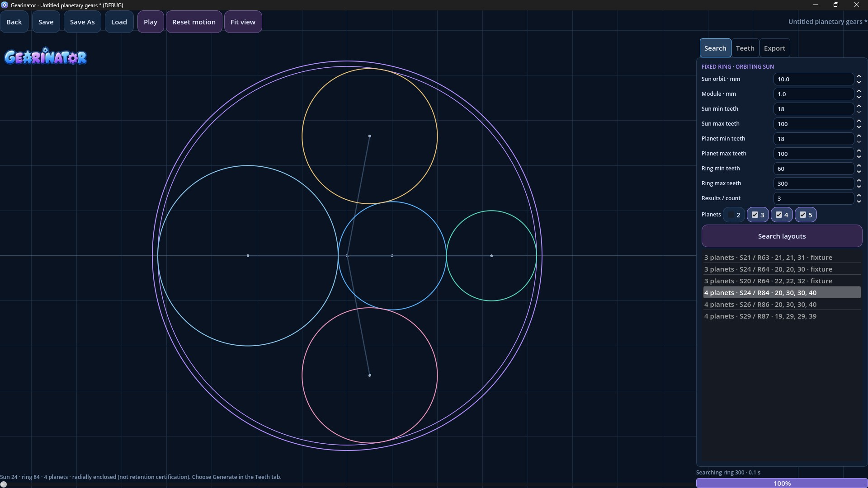Image resolution: width=868 pixels, height=488 pixels.
Task: Decrease the Sun orbit mm value
Action: [859, 82]
